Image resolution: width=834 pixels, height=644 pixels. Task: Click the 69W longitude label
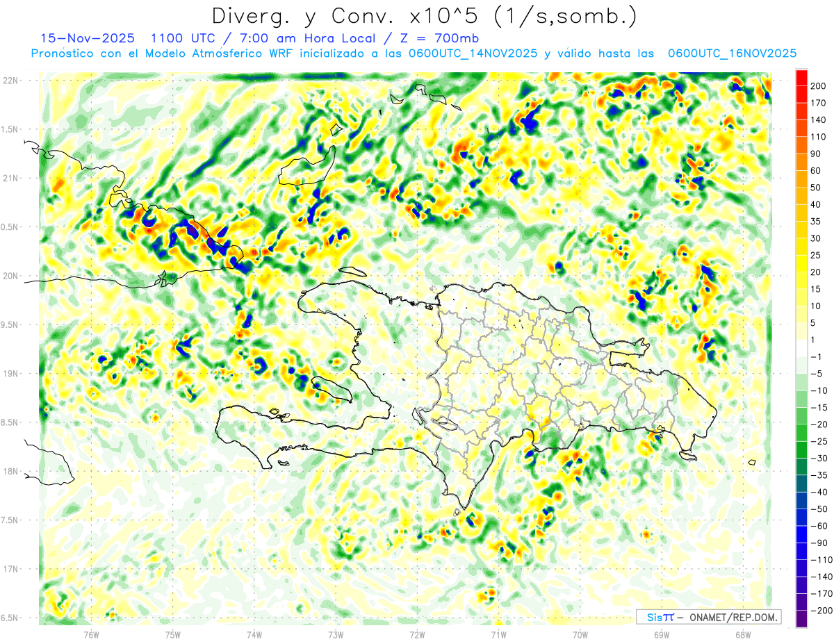point(662,634)
